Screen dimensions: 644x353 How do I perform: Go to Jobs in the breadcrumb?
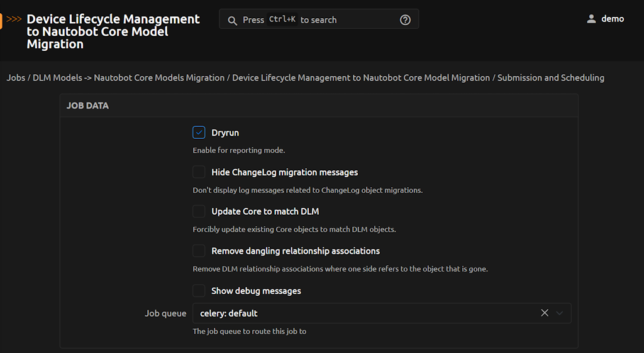pos(16,78)
